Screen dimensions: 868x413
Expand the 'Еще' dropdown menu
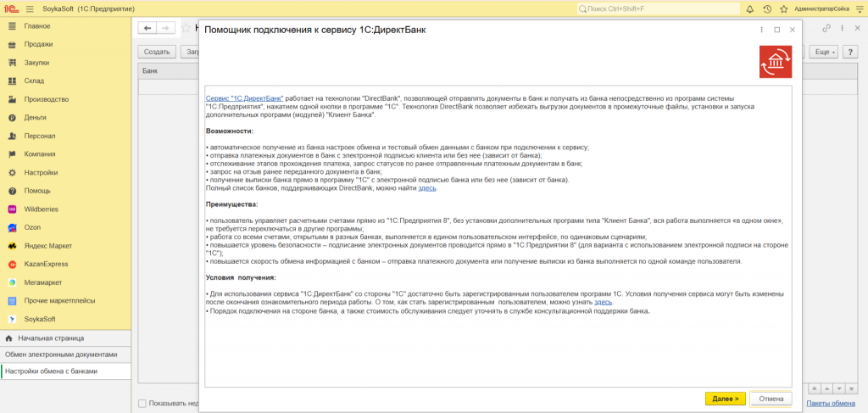(824, 52)
